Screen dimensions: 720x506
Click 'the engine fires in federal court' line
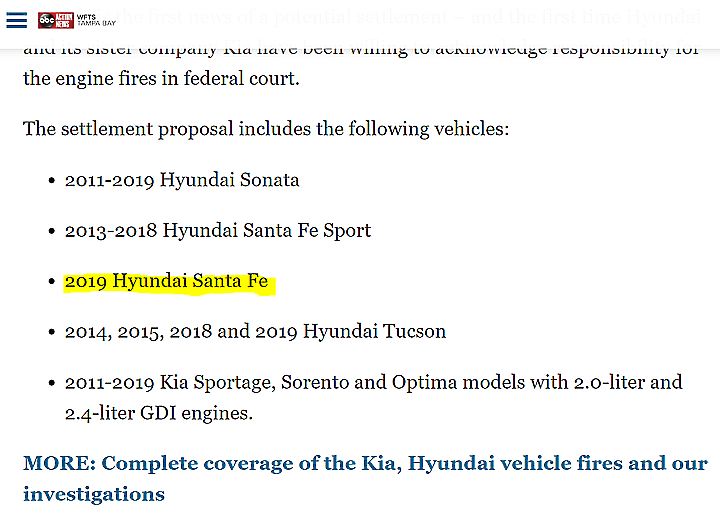point(161,79)
